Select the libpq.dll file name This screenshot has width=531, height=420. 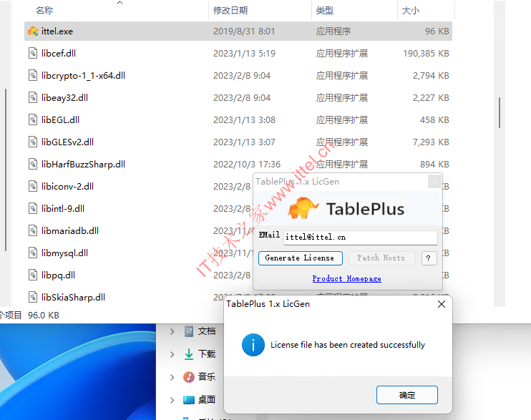(x=58, y=275)
